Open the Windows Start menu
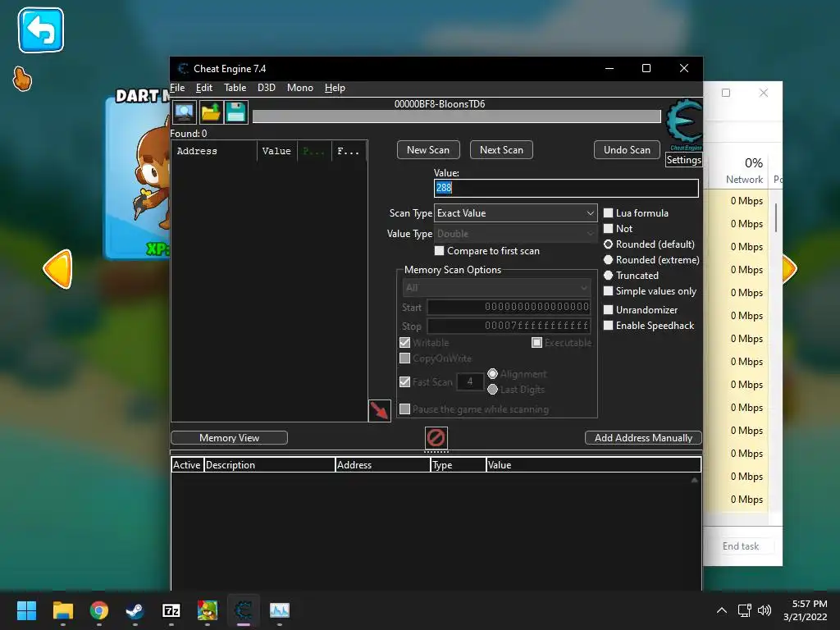This screenshot has width=840, height=630. point(26,610)
